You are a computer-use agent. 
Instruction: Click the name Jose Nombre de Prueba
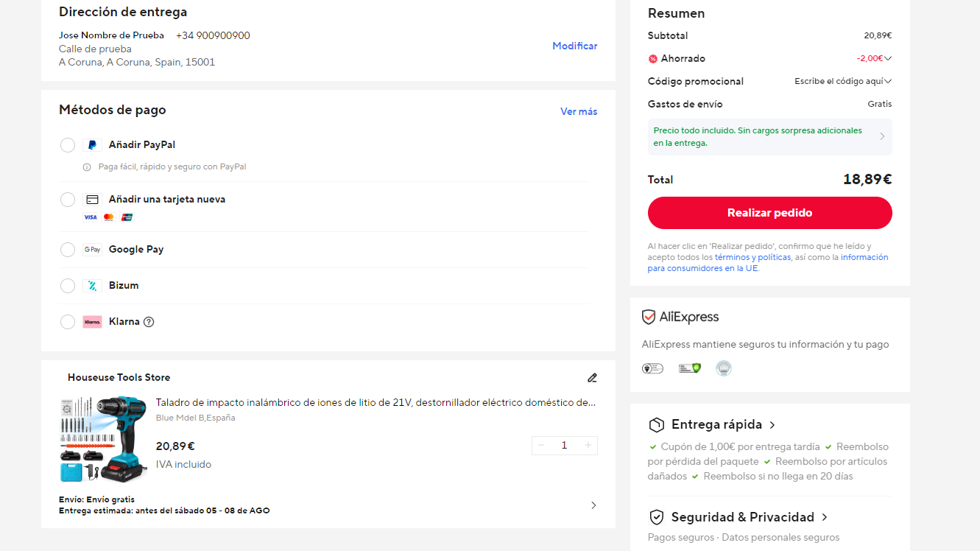[111, 35]
